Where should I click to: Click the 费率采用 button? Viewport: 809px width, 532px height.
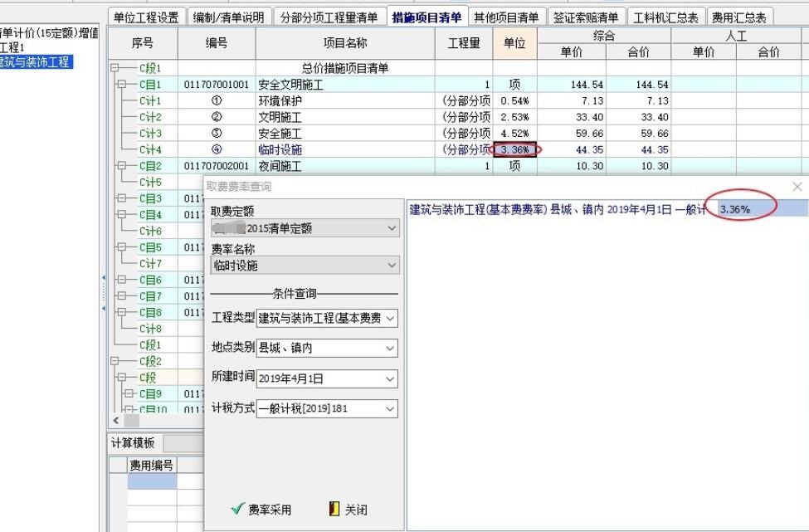(x=261, y=510)
